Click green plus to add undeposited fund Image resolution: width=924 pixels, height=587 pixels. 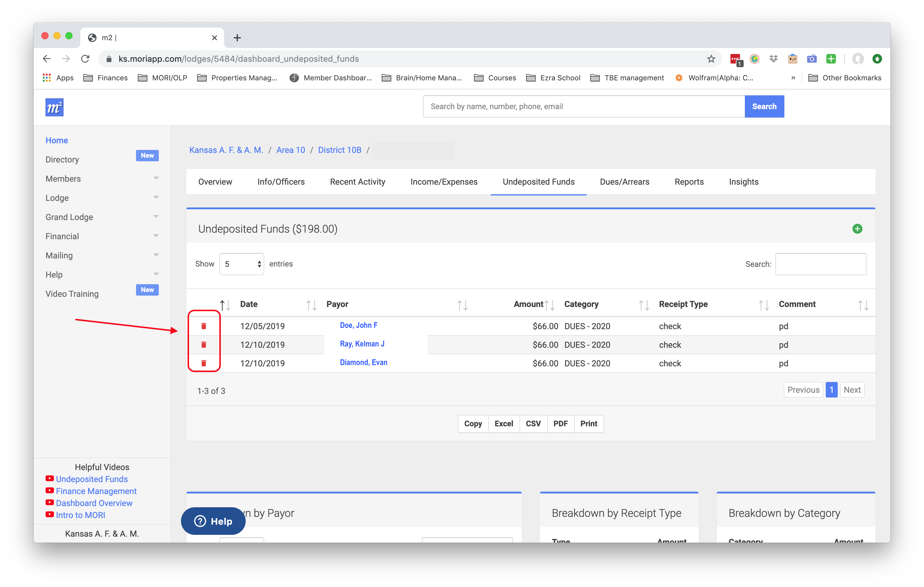click(857, 229)
